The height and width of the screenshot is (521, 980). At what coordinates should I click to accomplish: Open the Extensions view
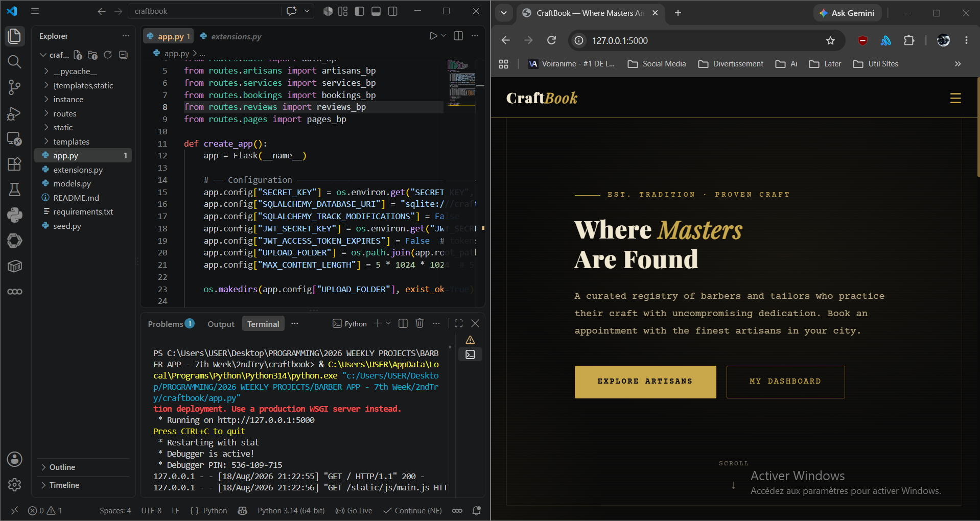click(14, 164)
